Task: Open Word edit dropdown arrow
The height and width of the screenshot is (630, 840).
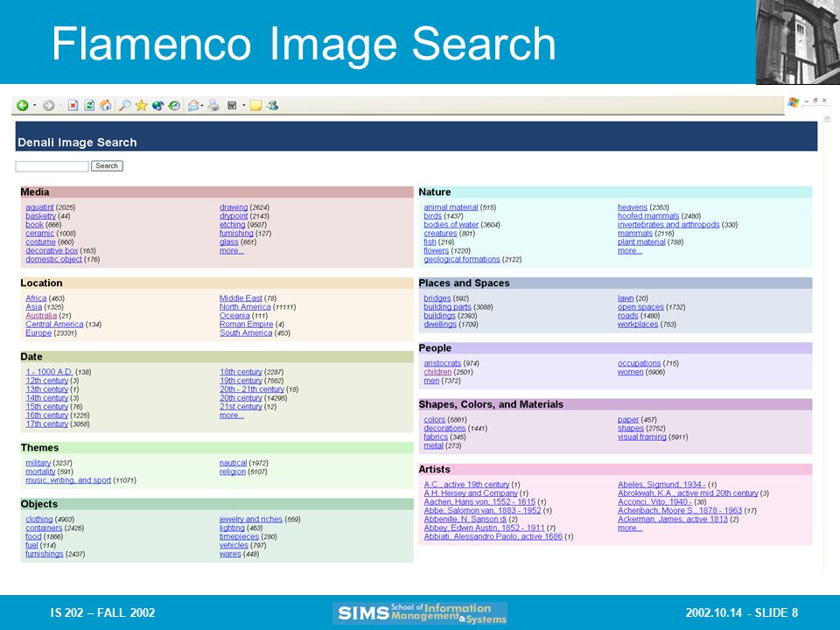Action: point(244,106)
